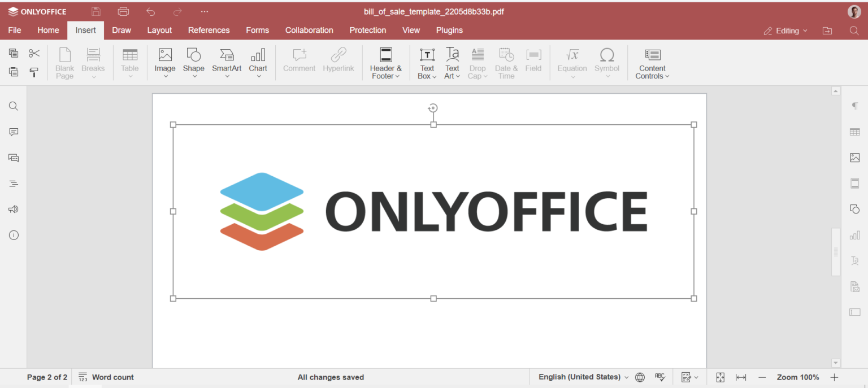Switch to the References tab
The image size is (868, 388).
click(209, 30)
